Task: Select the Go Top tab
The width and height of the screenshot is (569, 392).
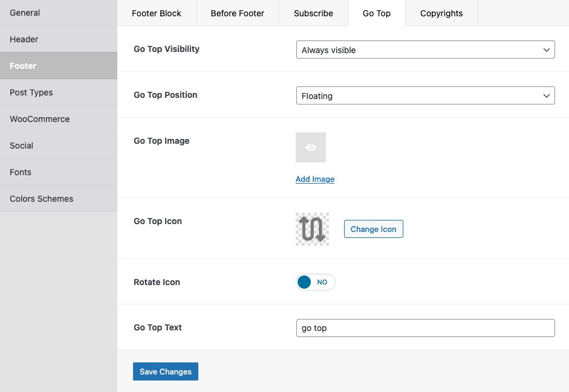Action: (x=377, y=13)
